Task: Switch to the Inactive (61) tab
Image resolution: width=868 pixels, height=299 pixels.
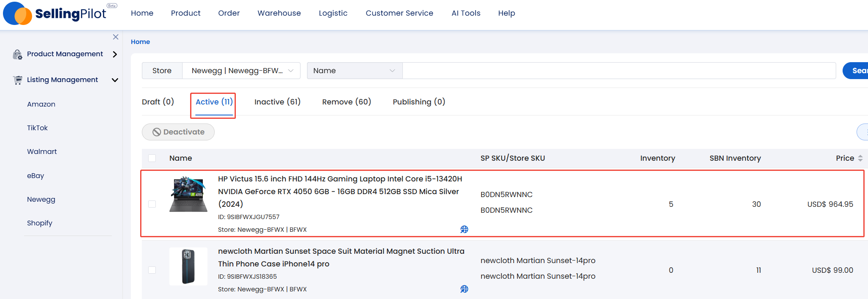Action: [x=277, y=102]
